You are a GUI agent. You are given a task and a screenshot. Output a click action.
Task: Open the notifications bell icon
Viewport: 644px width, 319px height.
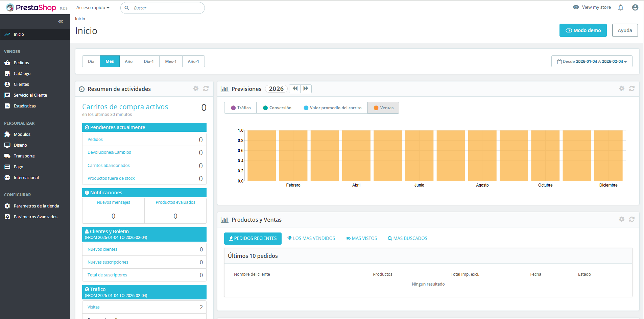(620, 7)
